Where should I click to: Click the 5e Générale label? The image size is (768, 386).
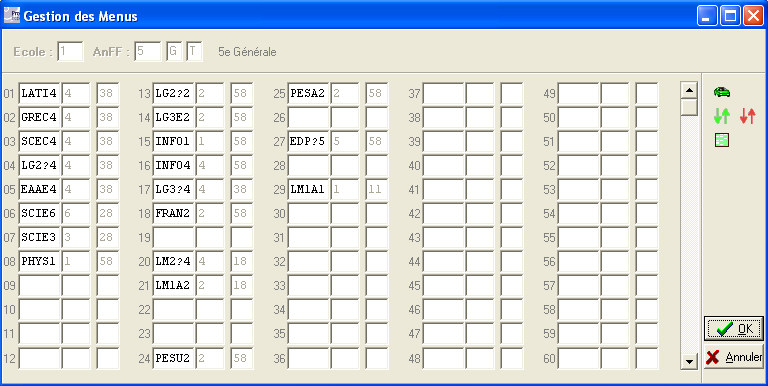click(x=247, y=52)
